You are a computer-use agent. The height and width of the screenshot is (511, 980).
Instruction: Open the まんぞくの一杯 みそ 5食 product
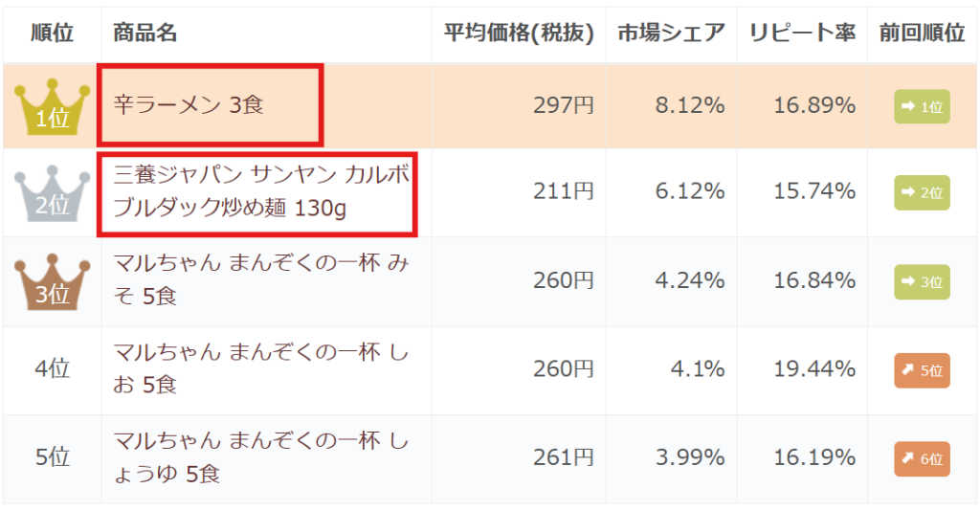[260, 279]
